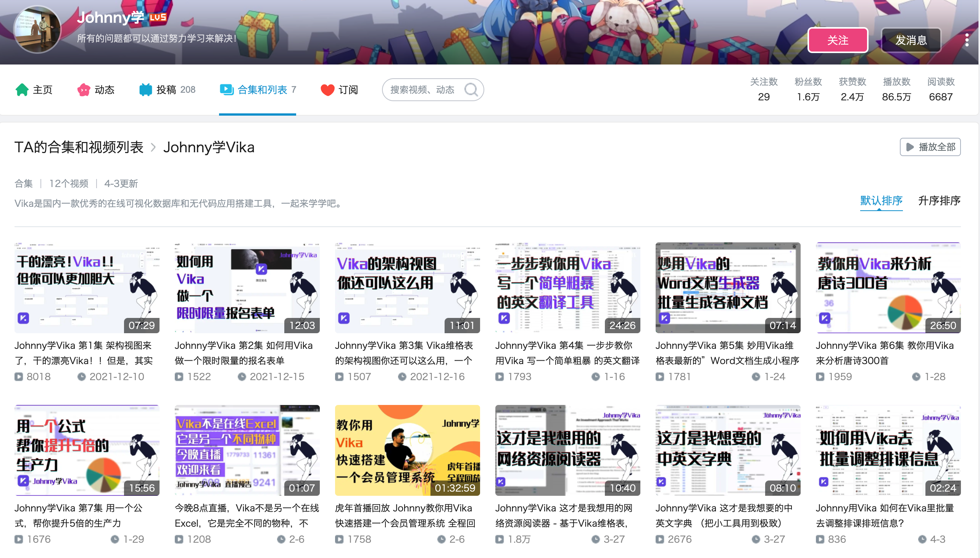Click play count icon beside 1959

(820, 377)
